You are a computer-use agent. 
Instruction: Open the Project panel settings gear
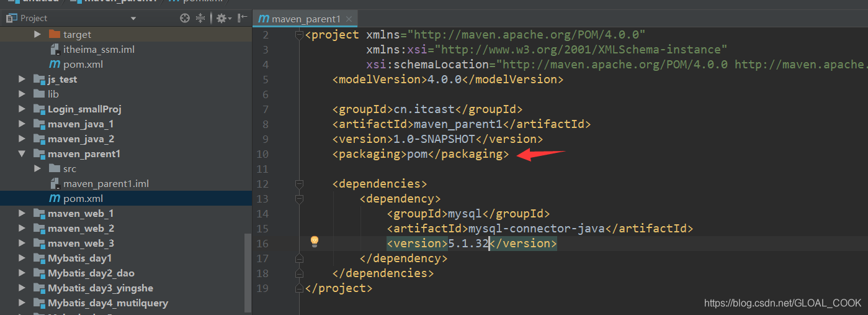(x=221, y=18)
